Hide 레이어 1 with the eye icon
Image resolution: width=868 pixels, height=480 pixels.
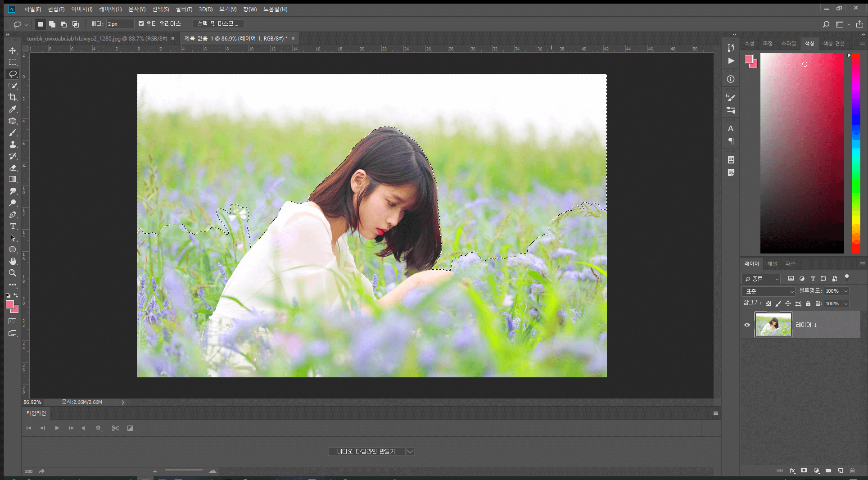[747, 325]
